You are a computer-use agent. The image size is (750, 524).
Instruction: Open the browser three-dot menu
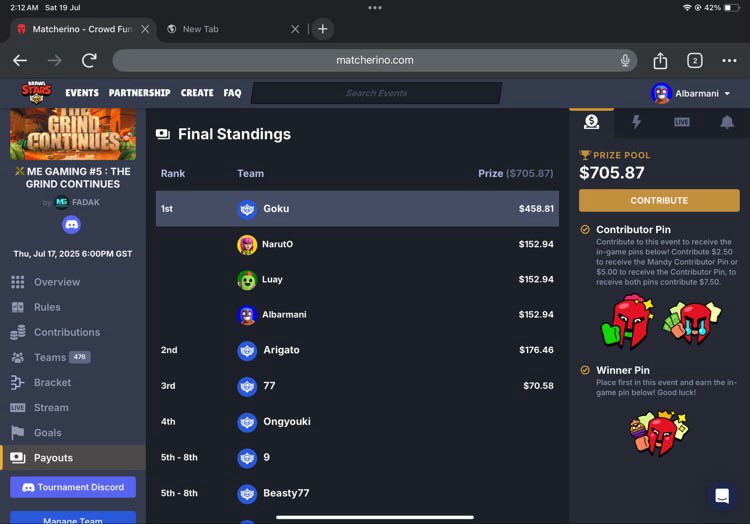(729, 60)
